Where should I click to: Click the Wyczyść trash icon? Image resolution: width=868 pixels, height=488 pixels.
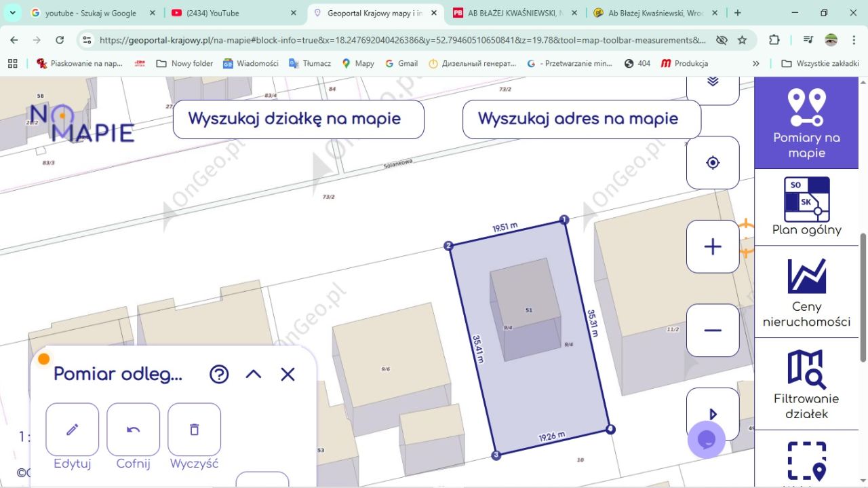tap(194, 430)
